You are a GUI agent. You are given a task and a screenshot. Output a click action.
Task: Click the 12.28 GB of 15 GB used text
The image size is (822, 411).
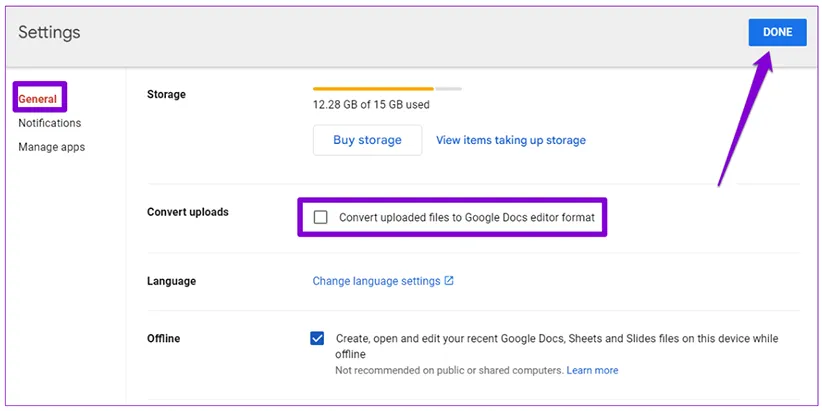[371, 104]
